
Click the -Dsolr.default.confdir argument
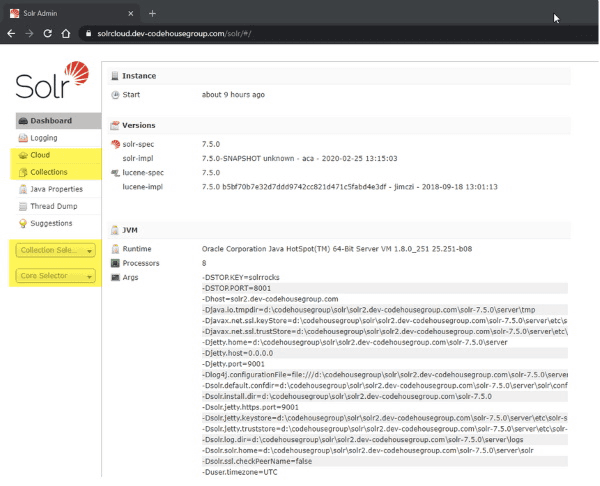point(385,385)
